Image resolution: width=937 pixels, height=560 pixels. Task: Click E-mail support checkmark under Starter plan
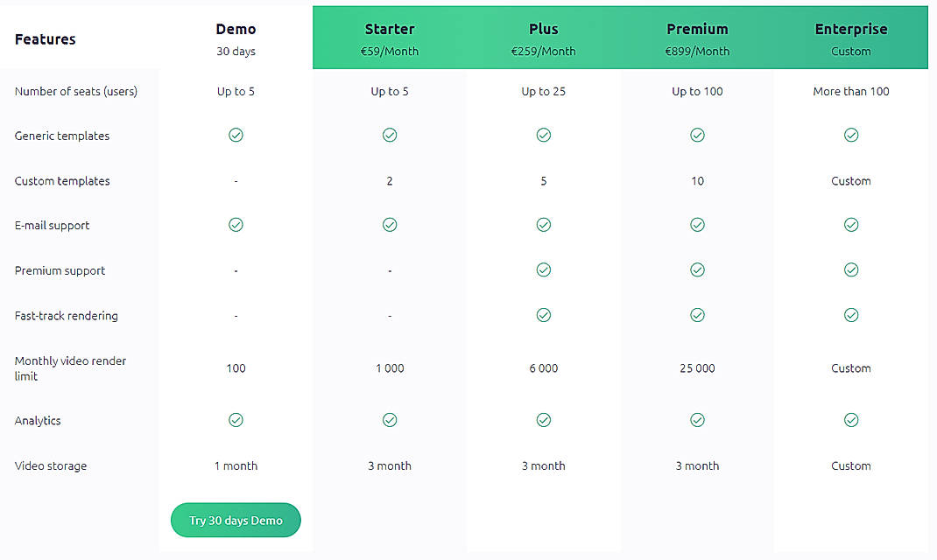tap(390, 225)
